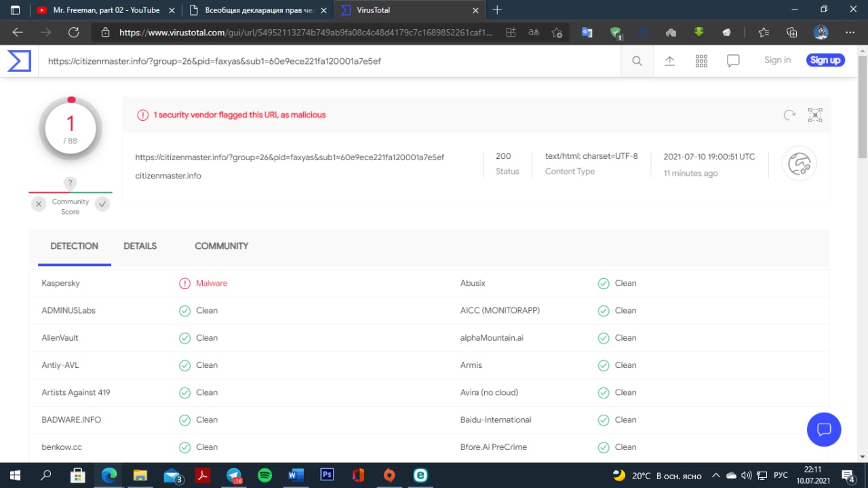The height and width of the screenshot is (488, 868).
Task: Open Spotify from the taskbar
Action: 265,475
